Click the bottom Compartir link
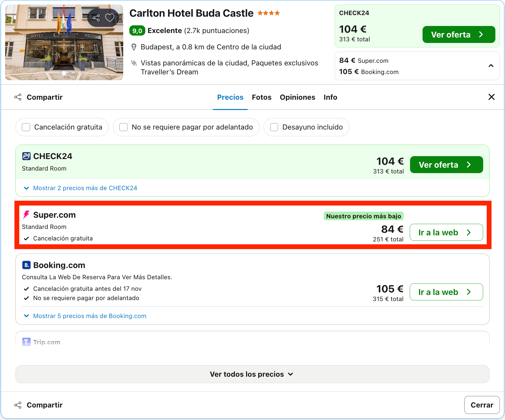This screenshot has height=420, width=505. [45, 405]
